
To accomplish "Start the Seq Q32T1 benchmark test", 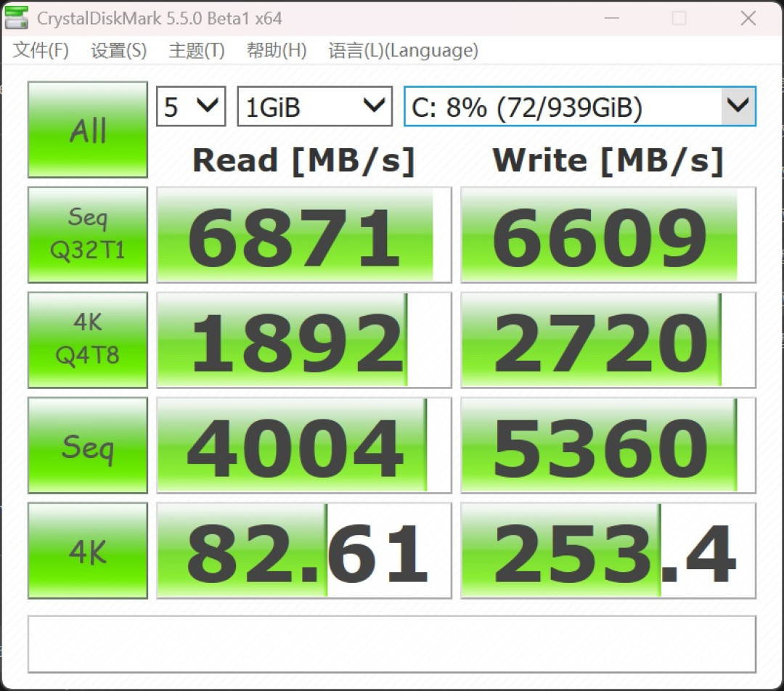I will click(88, 234).
